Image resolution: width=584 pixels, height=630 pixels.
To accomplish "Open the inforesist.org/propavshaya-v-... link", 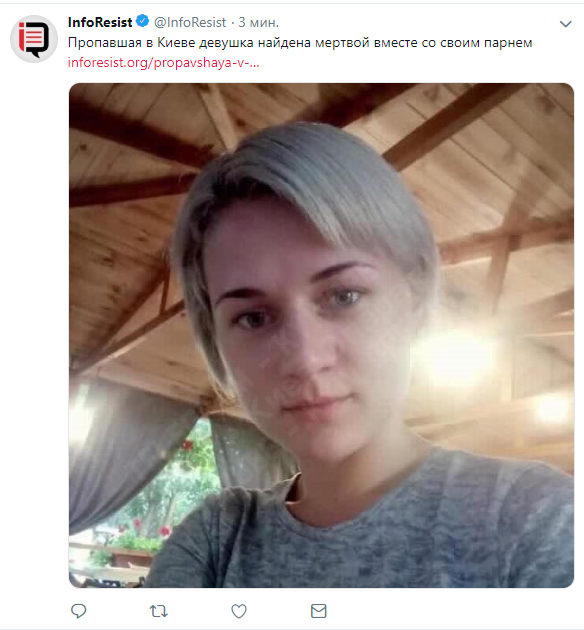I will click(163, 63).
